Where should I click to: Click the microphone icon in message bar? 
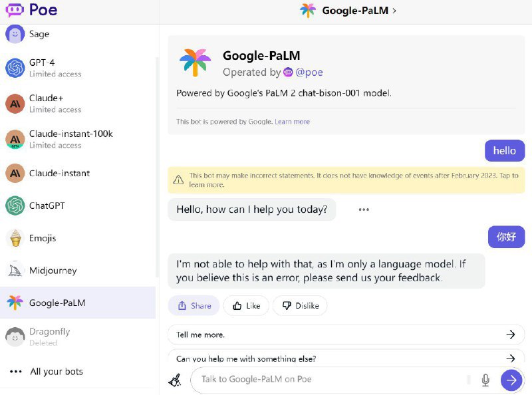485,380
